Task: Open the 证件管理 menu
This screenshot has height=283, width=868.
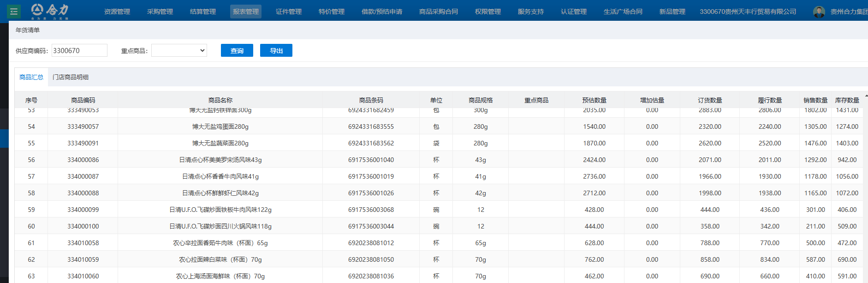Action: (x=289, y=12)
